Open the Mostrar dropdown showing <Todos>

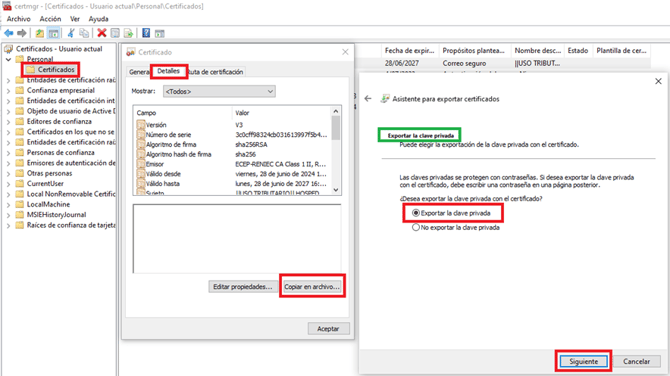tap(219, 91)
